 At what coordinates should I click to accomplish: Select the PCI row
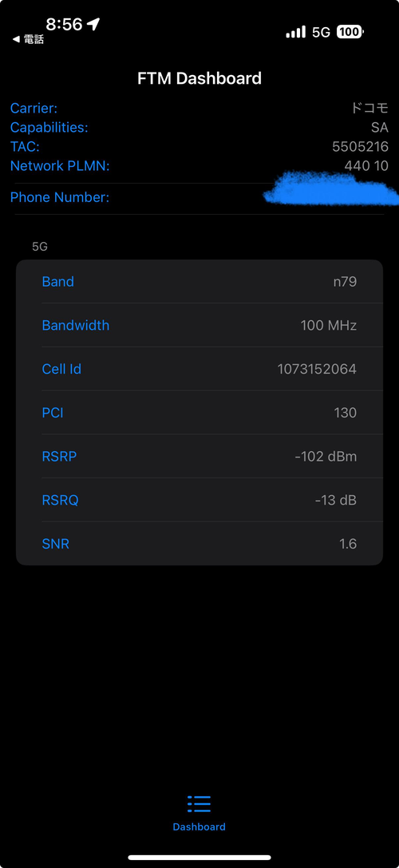coord(199,412)
